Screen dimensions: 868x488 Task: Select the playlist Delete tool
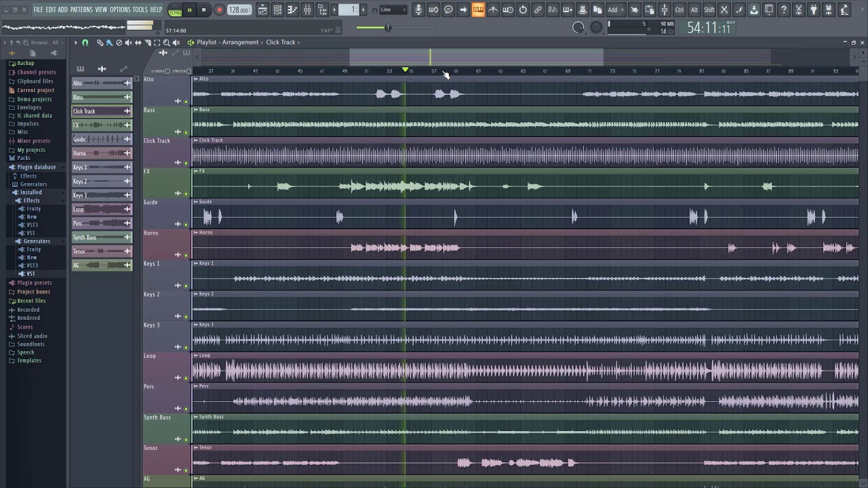tap(119, 43)
